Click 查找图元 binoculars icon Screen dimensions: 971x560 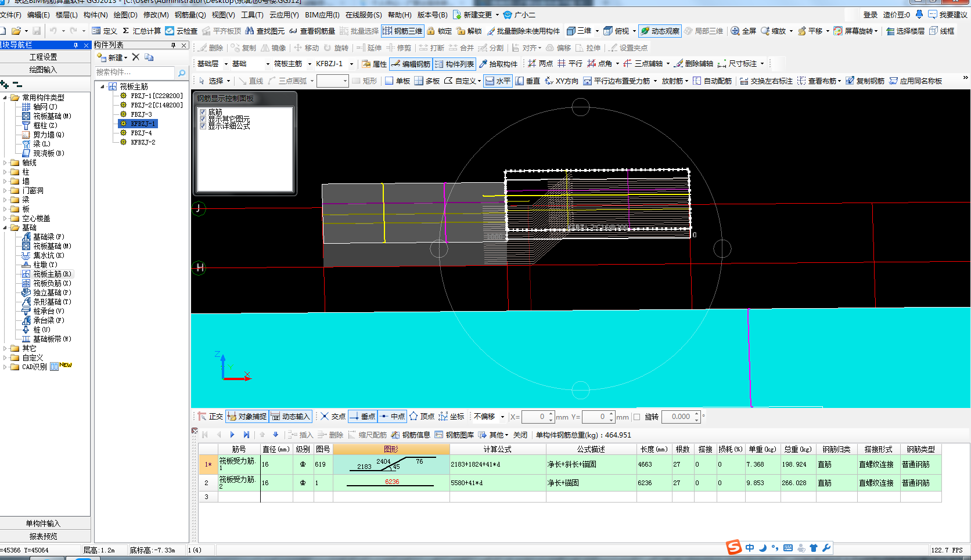tap(250, 31)
